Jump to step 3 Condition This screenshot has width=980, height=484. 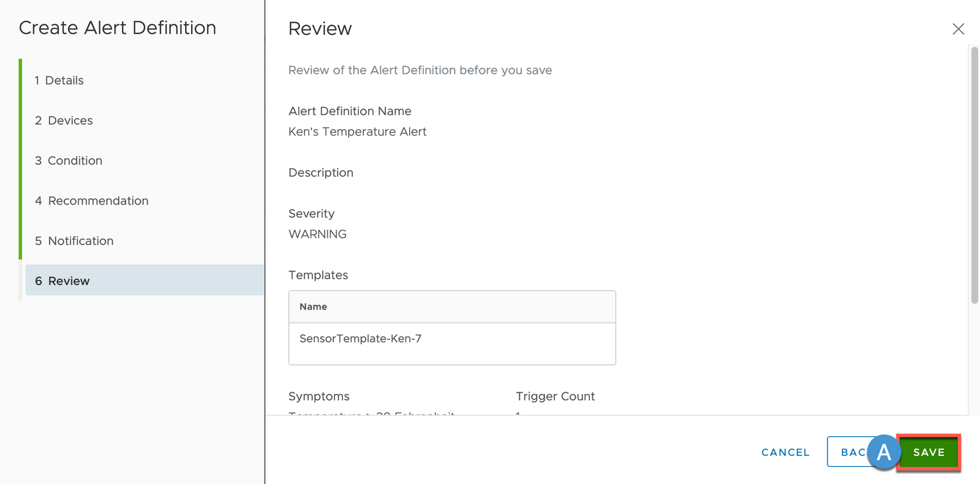[69, 161]
